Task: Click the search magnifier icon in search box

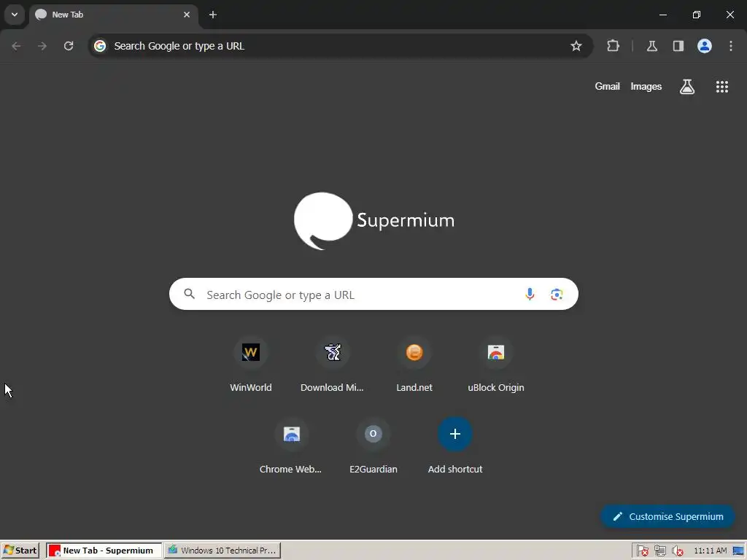Action: tap(190, 294)
